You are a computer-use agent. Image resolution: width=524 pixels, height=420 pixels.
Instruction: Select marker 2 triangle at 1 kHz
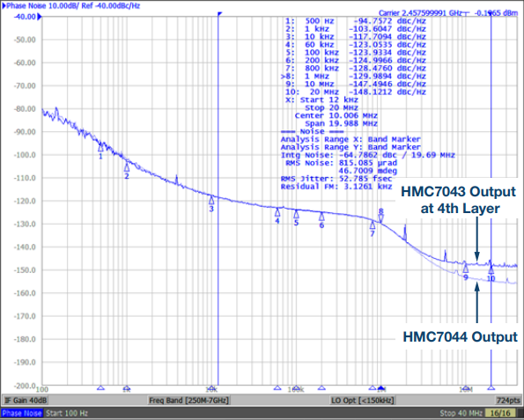pyautogui.click(x=127, y=167)
